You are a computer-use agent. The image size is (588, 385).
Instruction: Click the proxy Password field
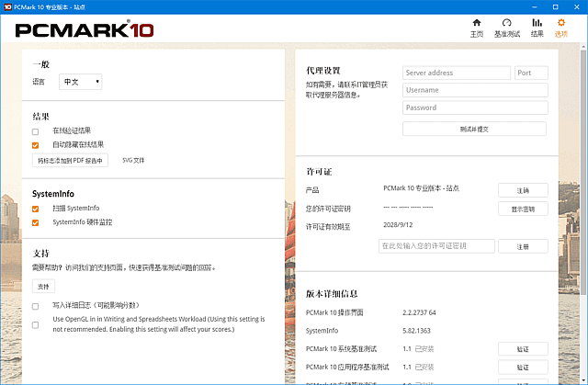[475, 108]
